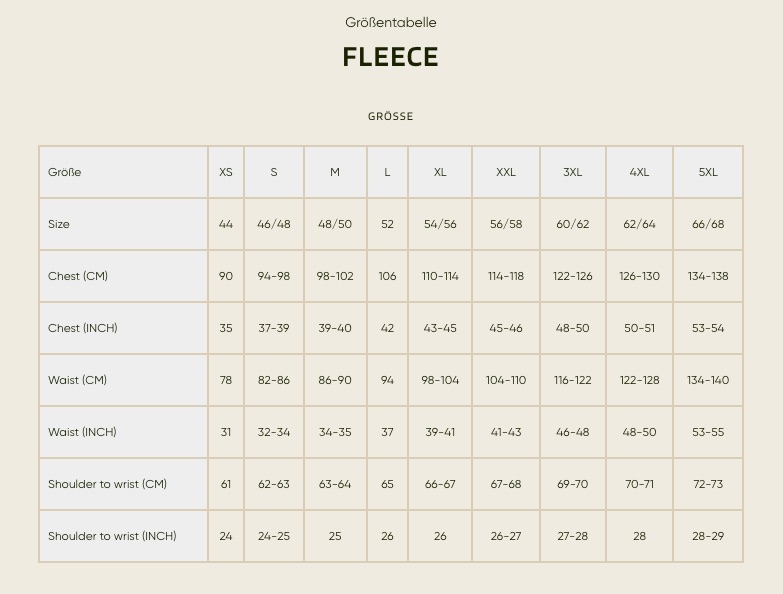Click the 28-29 shoulder inch cell
This screenshot has width=783, height=594.
tap(708, 536)
